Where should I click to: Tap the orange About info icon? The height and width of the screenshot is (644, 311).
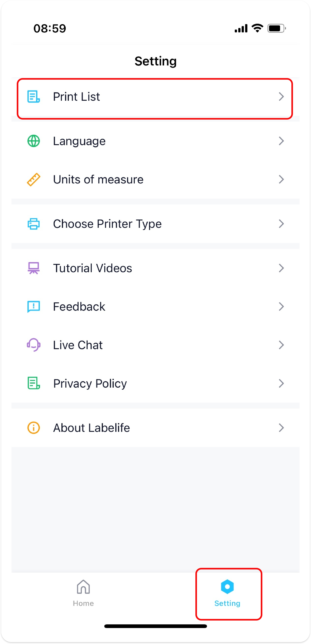33,428
